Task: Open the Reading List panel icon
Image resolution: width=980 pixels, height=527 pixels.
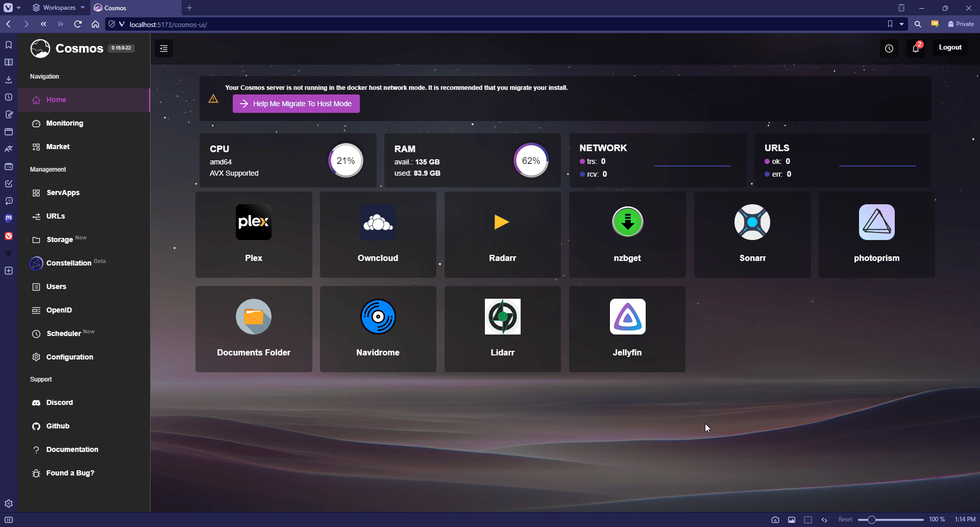Action: (x=9, y=62)
